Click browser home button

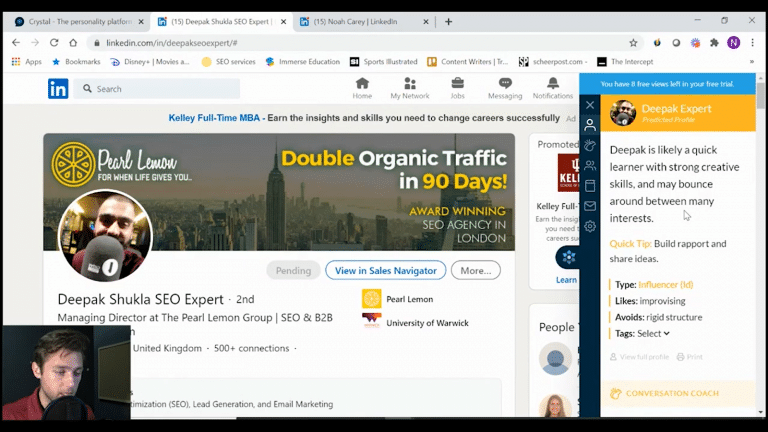(x=73, y=43)
